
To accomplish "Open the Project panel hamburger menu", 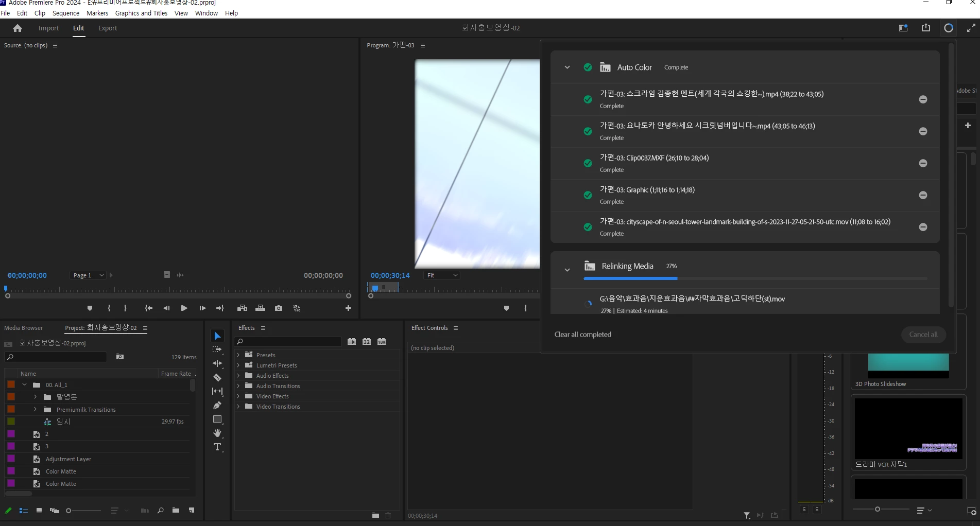I will [145, 328].
